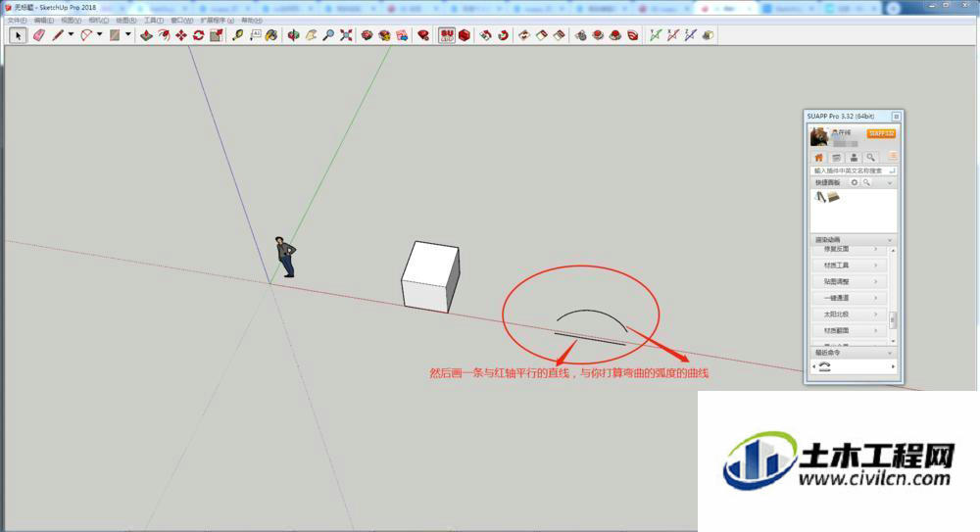Click the plugin name search input field
The width and height of the screenshot is (980, 532).
[854, 170]
